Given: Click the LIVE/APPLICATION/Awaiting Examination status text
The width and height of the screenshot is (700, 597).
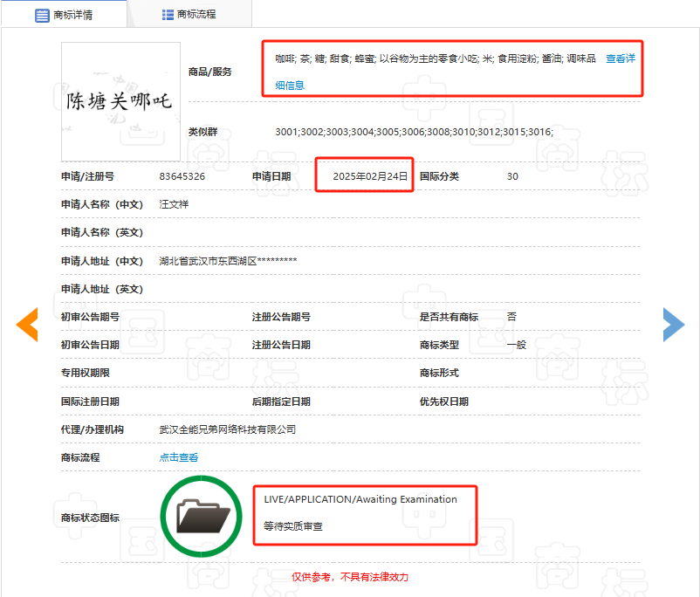Looking at the screenshot, I should (x=360, y=499).
